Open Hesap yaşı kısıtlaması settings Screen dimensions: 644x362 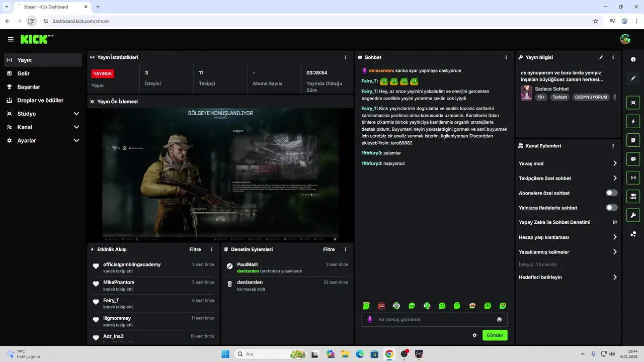click(x=568, y=237)
